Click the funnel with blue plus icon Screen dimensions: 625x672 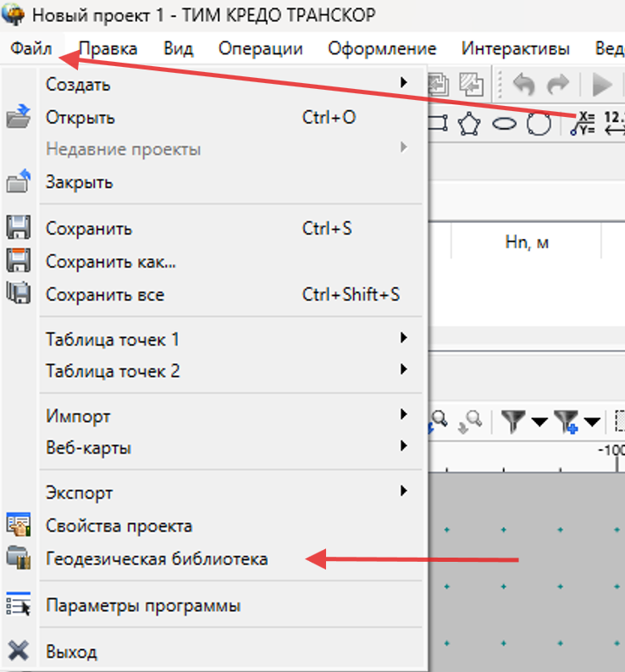[566, 421]
